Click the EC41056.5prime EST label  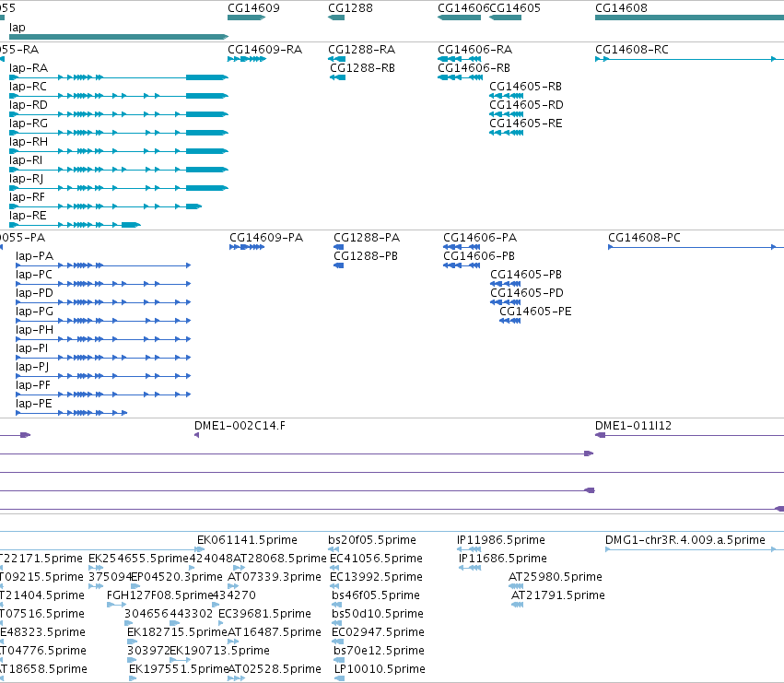click(x=377, y=559)
